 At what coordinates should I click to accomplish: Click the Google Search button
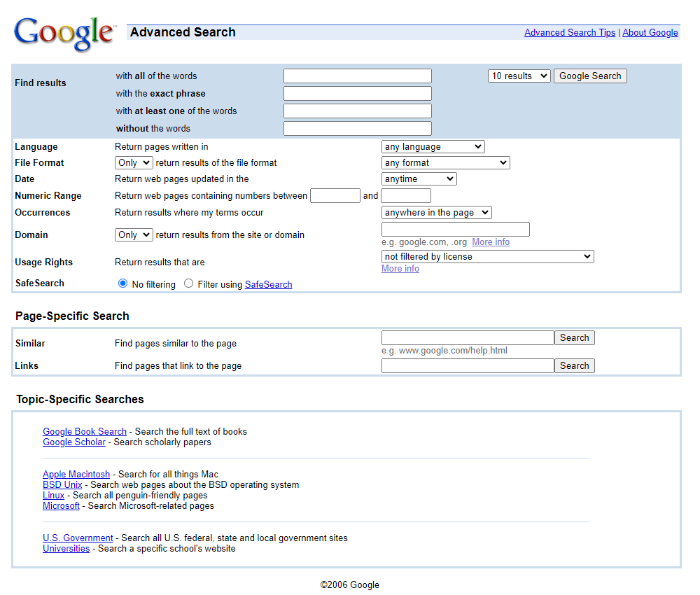pos(590,76)
